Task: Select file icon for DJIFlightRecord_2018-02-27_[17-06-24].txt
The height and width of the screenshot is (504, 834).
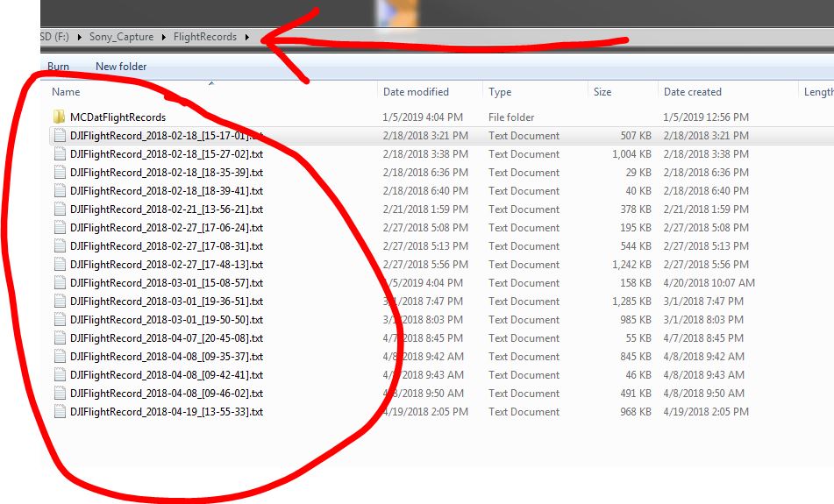Action: tap(60, 228)
